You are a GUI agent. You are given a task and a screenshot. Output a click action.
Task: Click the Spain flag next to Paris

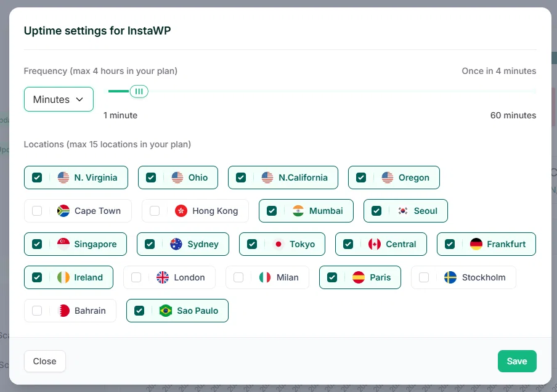359,277
